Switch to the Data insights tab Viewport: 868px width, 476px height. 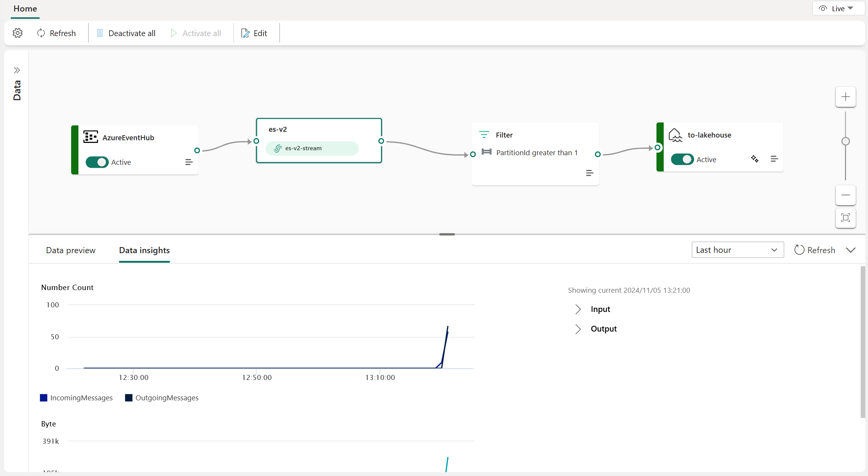pyautogui.click(x=144, y=250)
